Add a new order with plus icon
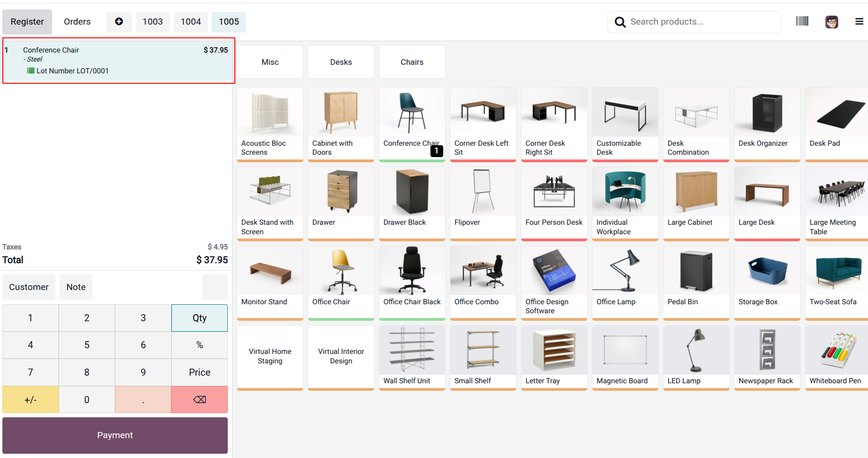 (119, 22)
